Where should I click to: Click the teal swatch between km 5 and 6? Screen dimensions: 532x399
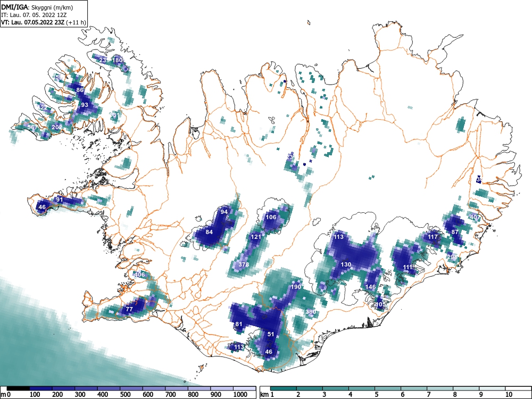tap(388, 388)
